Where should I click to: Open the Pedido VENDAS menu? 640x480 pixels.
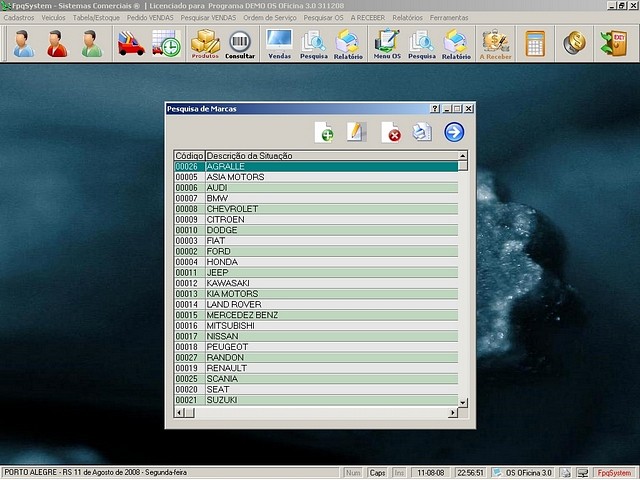tap(150, 18)
